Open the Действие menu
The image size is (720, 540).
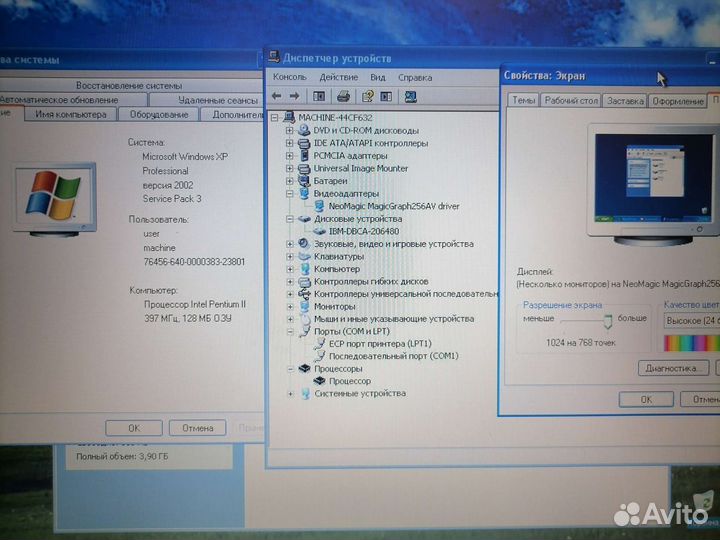(x=338, y=77)
